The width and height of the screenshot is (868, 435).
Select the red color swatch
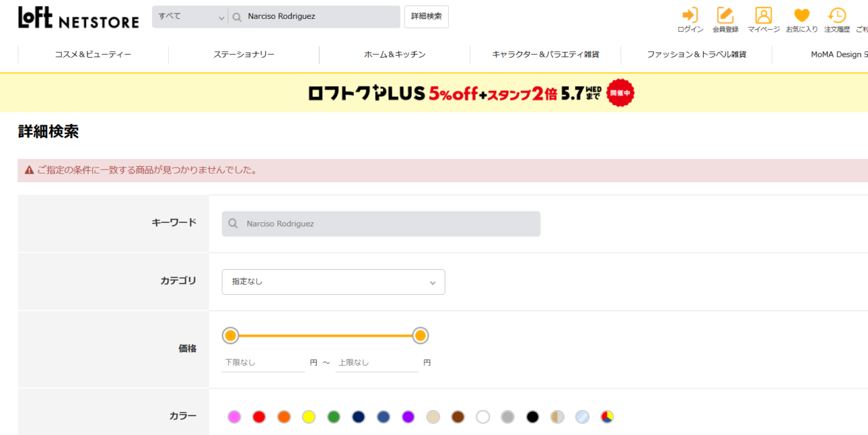point(258,417)
